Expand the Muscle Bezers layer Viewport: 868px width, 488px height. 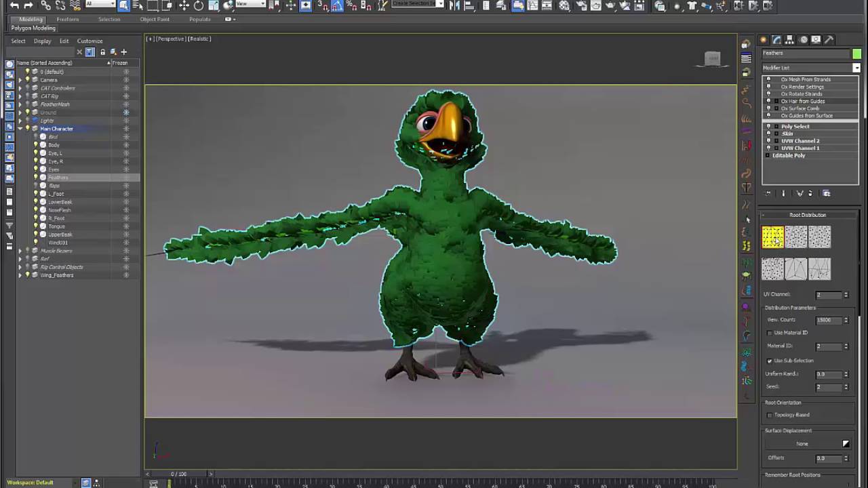[20, 251]
